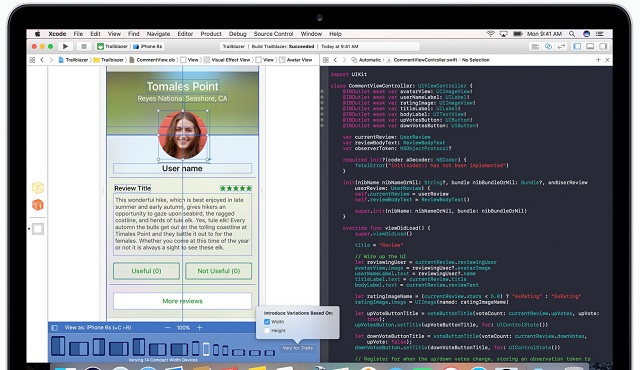Select the Standard editor mode icon
This screenshot has height=370, width=640.
[x=535, y=47]
